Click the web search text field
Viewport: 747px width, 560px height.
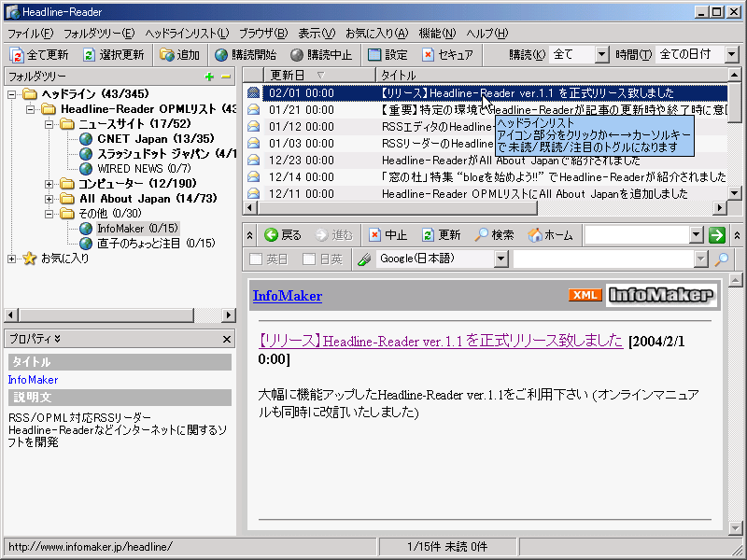click(603, 259)
